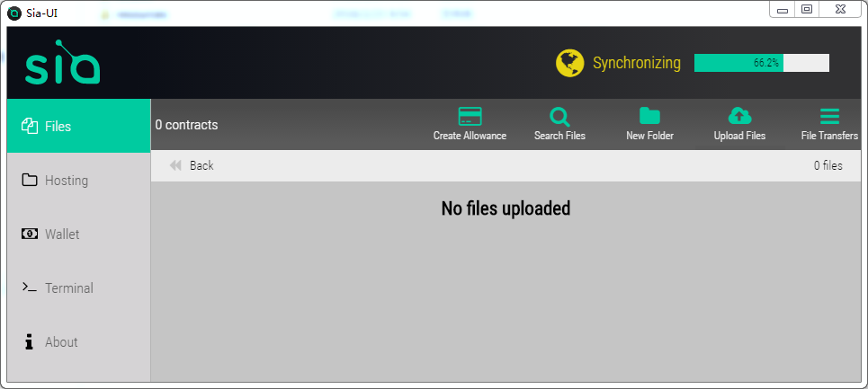This screenshot has width=868, height=389.
Task: Minimize the Sia-UI window
Action: point(783,9)
